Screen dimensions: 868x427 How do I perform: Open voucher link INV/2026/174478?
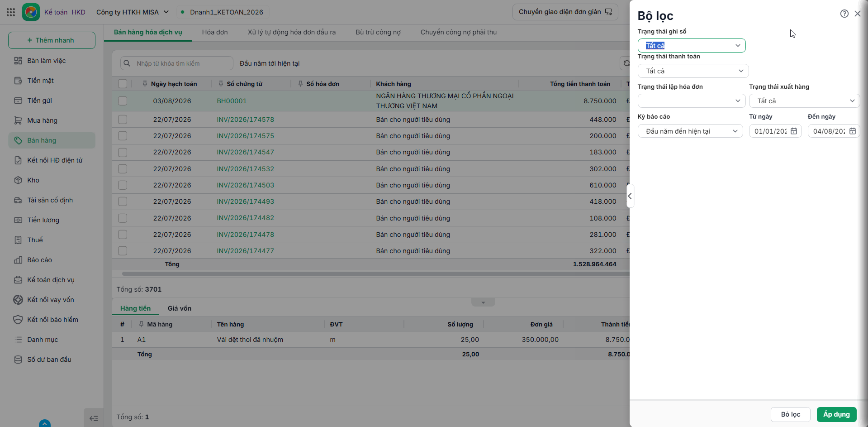(x=245, y=235)
